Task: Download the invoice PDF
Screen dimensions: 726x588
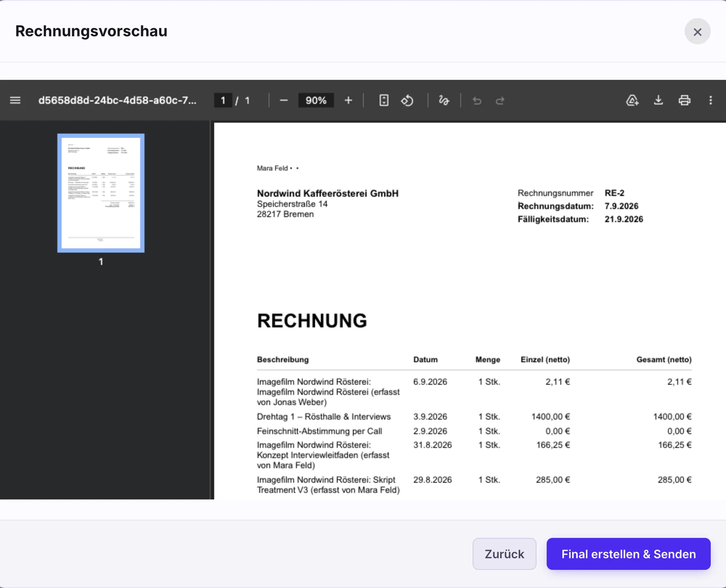Action: 658,100
